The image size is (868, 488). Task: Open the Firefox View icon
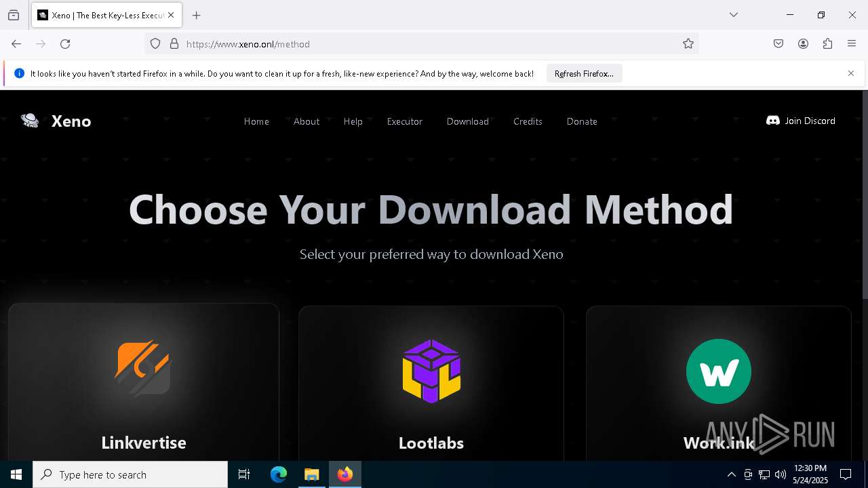click(x=14, y=15)
